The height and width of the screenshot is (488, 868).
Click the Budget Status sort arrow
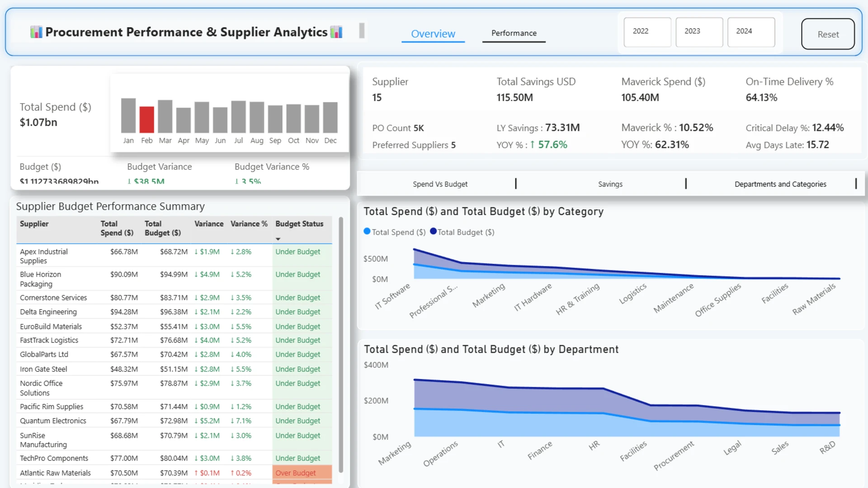point(278,239)
